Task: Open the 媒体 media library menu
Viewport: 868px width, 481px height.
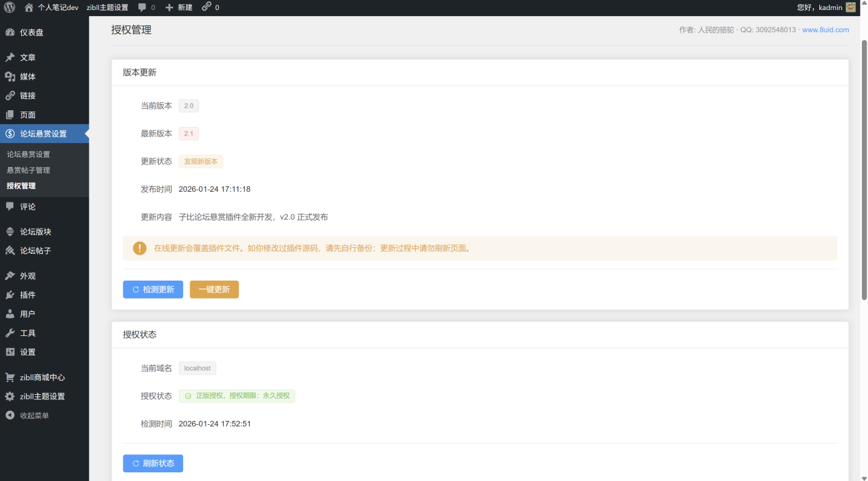Action: pyautogui.click(x=27, y=77)
